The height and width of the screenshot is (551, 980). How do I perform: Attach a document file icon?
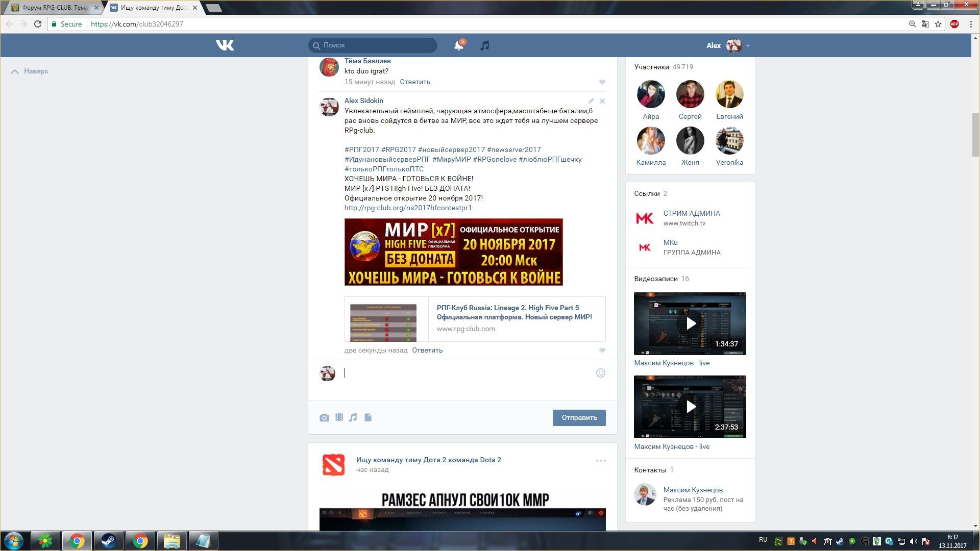pos(368,418)
